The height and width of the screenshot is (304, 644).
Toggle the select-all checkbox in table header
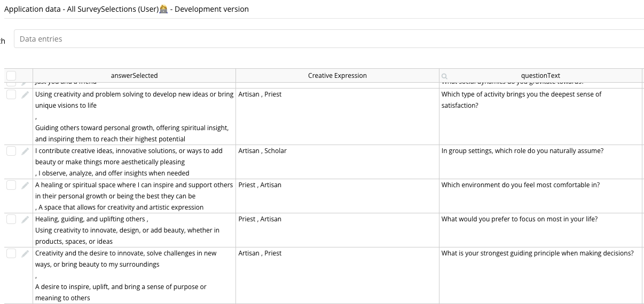coord(11,76)
